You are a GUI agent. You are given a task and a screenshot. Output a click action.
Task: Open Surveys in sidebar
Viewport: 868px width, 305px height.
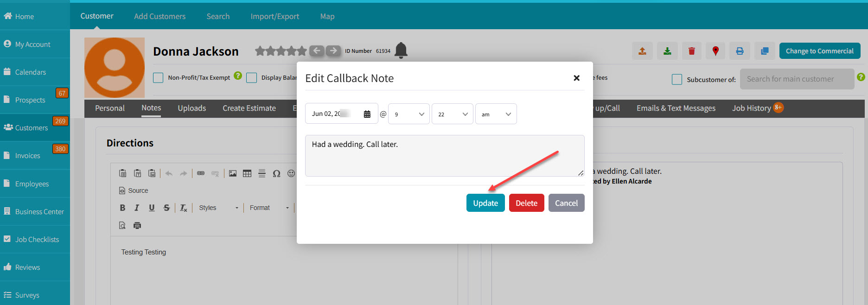(27, 295)
